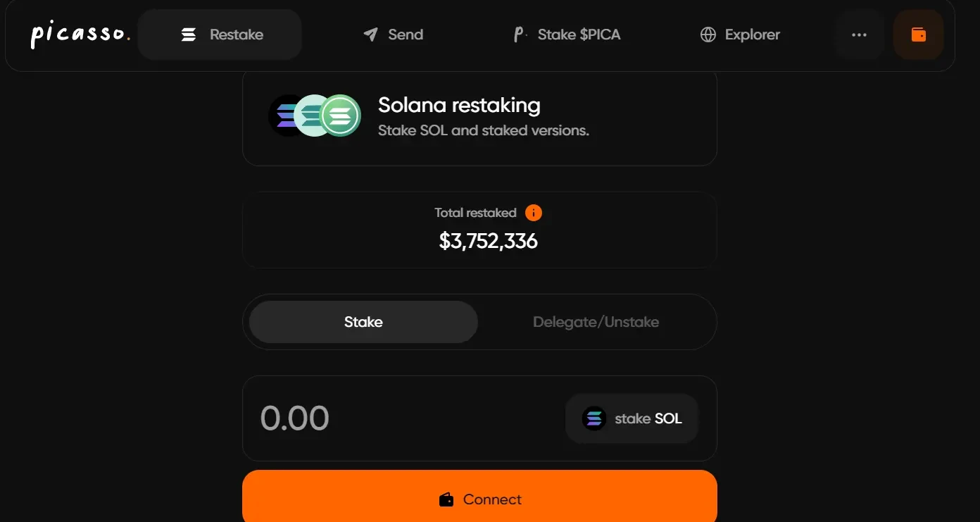Click the Total restaked info icon

click(x=534, y=213)
